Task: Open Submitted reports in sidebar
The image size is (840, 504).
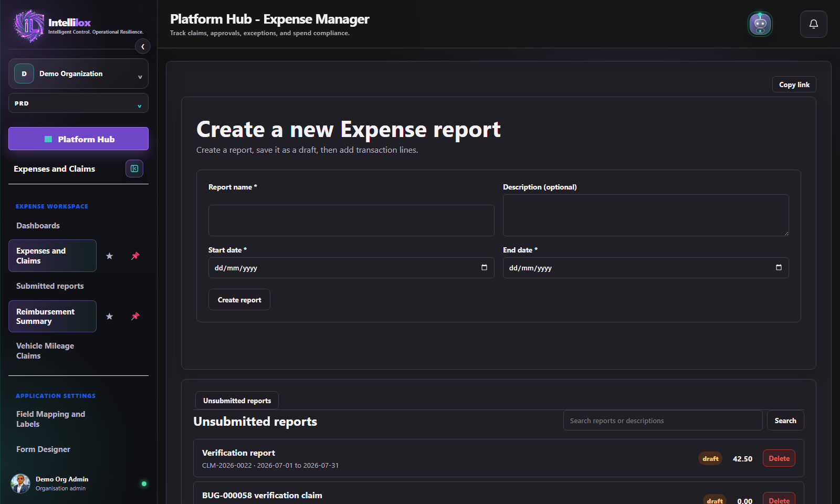Action: coord(50,286)
